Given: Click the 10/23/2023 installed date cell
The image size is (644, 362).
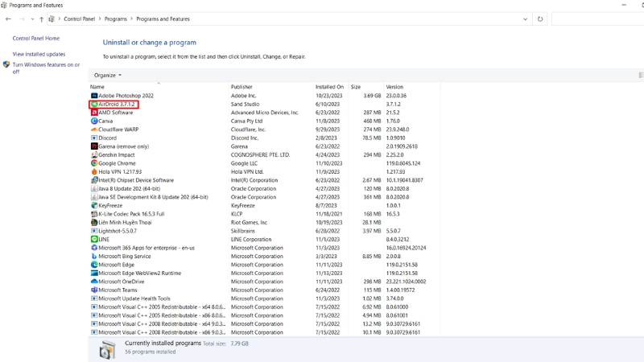Looking at the screenshot, I should (x=329, y=96).
